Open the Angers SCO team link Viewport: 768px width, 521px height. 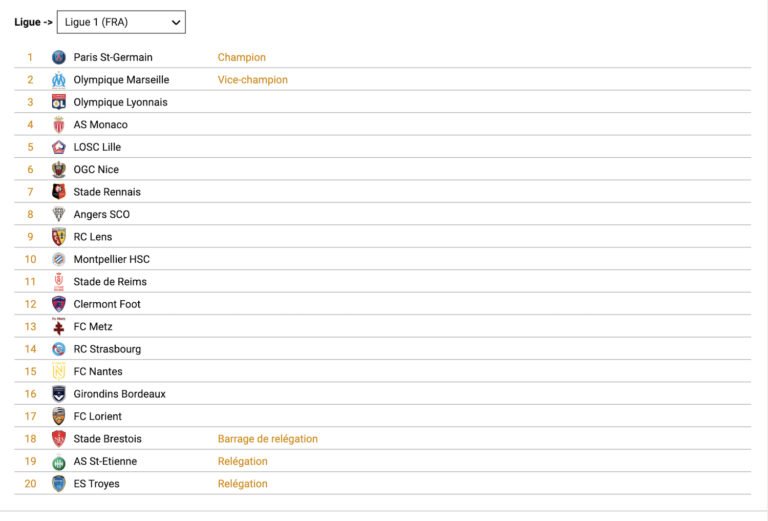[101, 215]
